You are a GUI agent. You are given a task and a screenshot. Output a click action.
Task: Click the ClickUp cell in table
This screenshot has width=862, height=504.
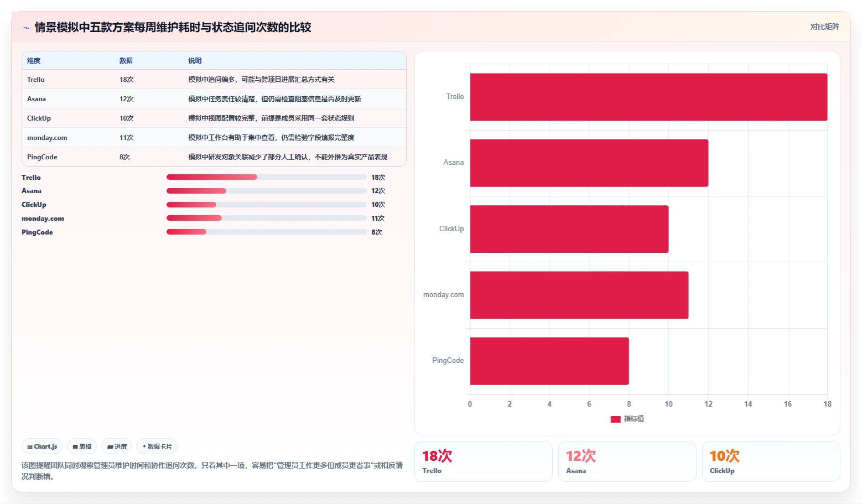tap(39, 118)
